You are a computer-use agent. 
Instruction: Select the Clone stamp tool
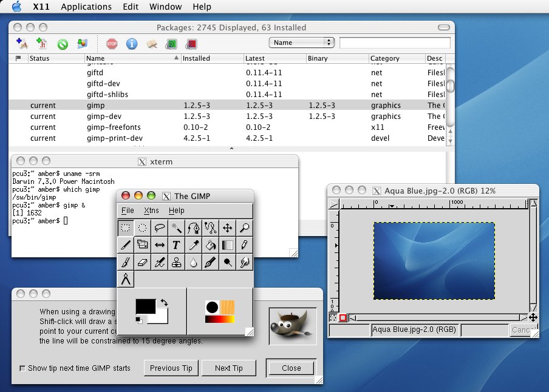(177, 262)
